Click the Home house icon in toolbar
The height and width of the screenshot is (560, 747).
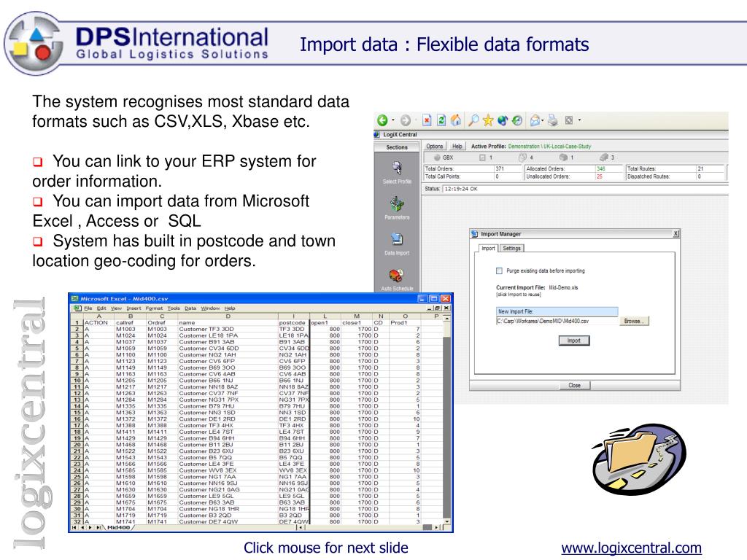click(456, 120)
